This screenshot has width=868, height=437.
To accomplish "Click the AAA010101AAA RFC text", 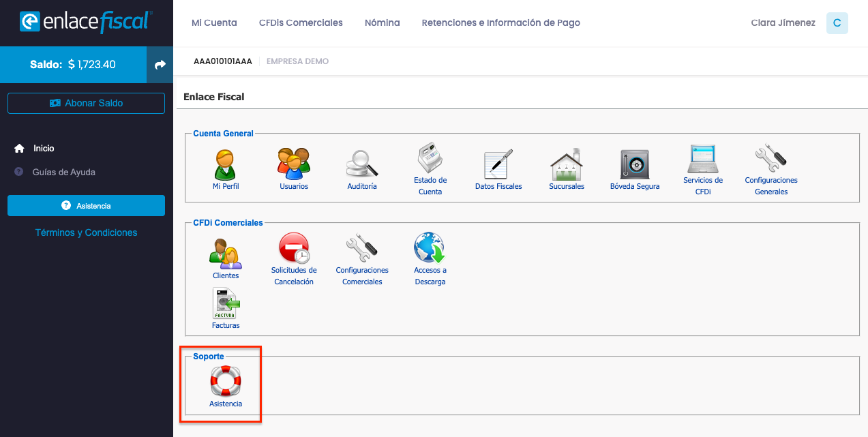I will 223,61.
